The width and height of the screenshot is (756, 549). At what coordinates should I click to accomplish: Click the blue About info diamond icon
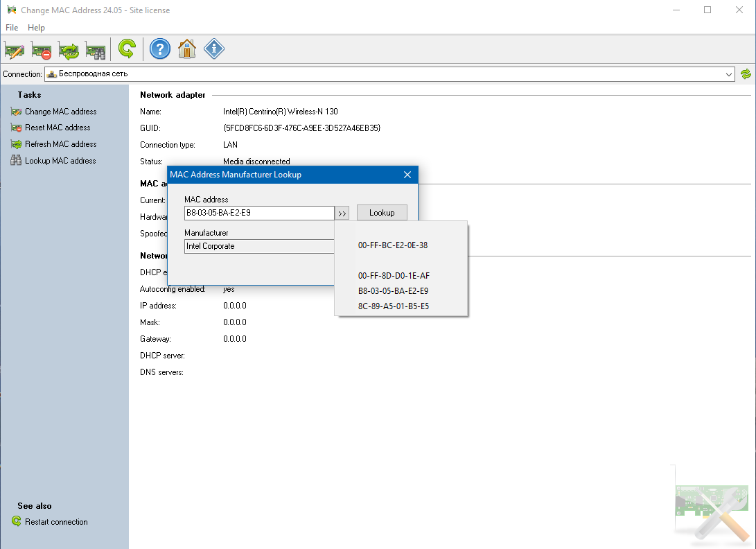[214, 49]
